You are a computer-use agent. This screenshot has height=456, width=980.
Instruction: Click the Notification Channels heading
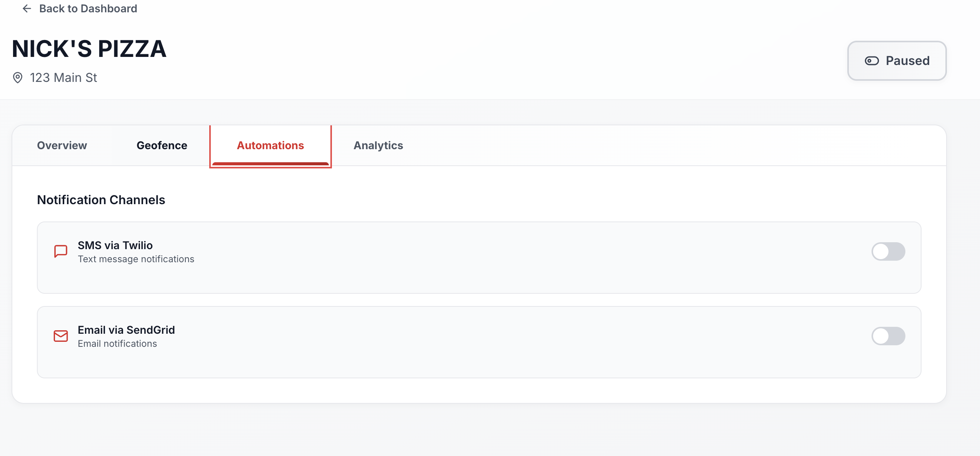click(101, 200)
